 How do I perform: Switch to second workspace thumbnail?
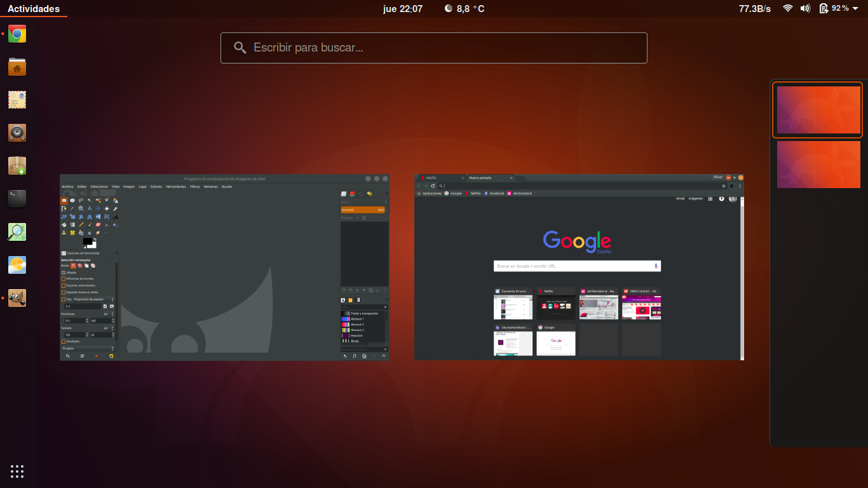point(818,165)
